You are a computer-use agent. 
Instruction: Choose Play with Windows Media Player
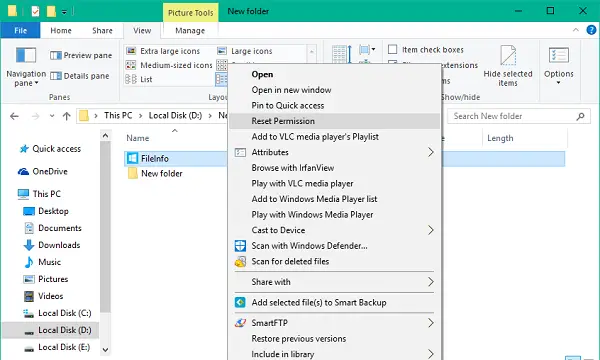(334, 215)
